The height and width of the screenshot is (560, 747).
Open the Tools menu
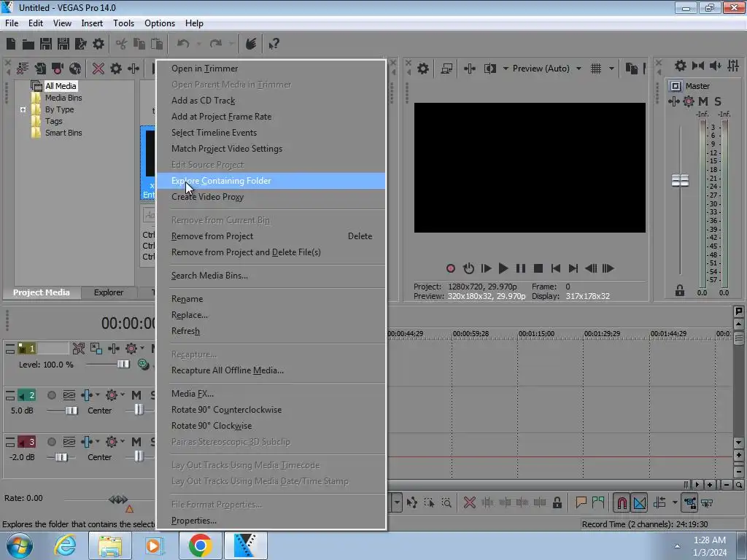pos(123,23)
